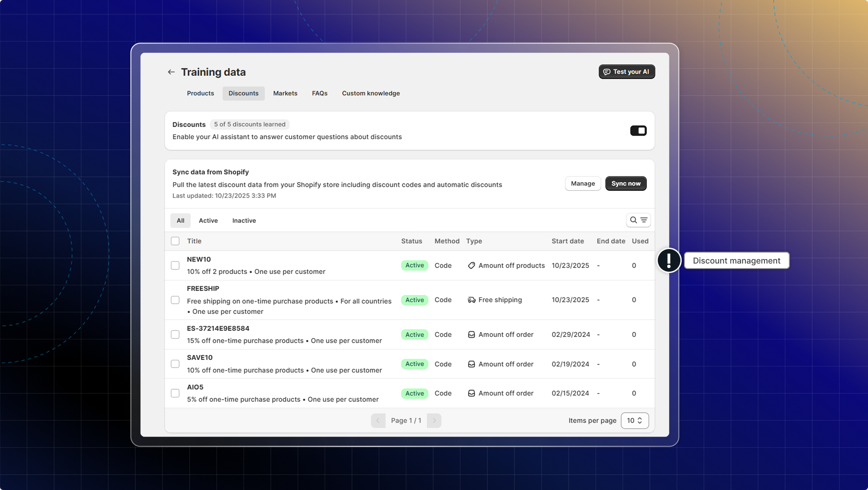
Task: Select the NEW10 discount checkbox
Action: pos(175,265)
